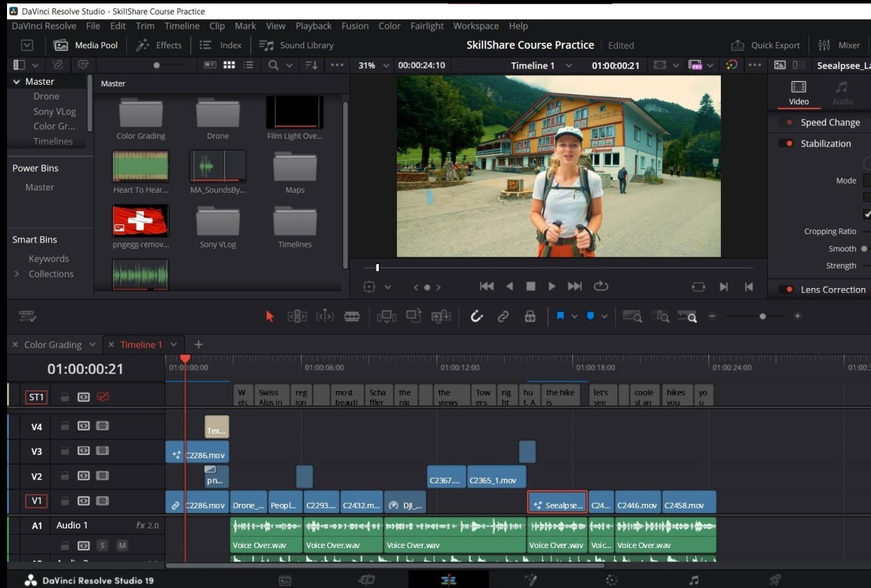Open marker color dropdown arrow

tap(605, 317)
